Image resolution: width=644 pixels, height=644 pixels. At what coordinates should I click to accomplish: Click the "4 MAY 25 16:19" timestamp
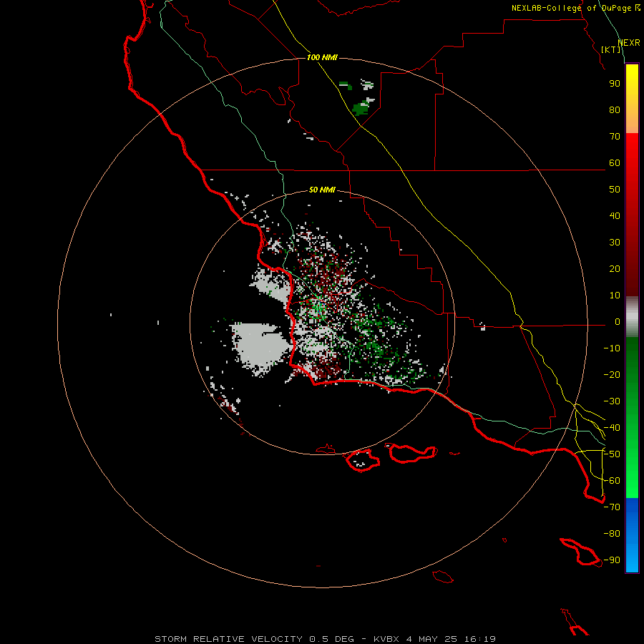[451, 639]
